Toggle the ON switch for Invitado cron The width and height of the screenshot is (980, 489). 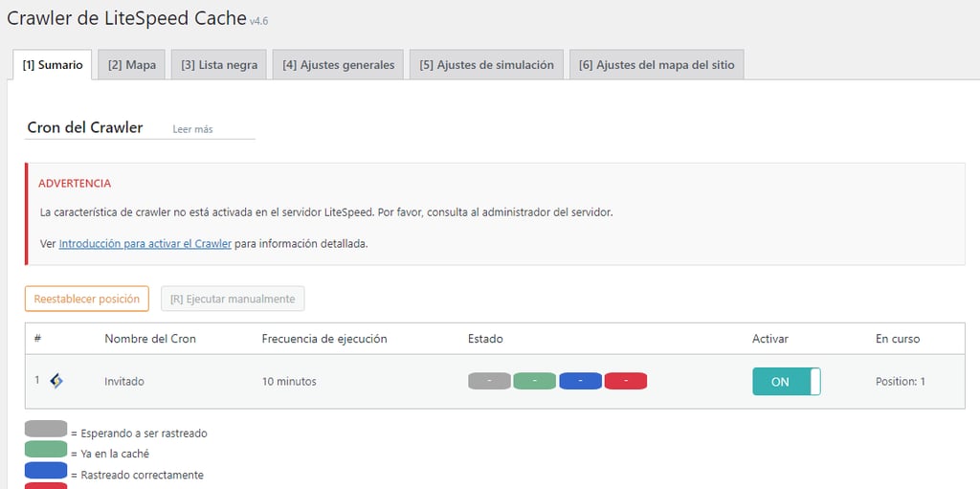click(787, 382)
